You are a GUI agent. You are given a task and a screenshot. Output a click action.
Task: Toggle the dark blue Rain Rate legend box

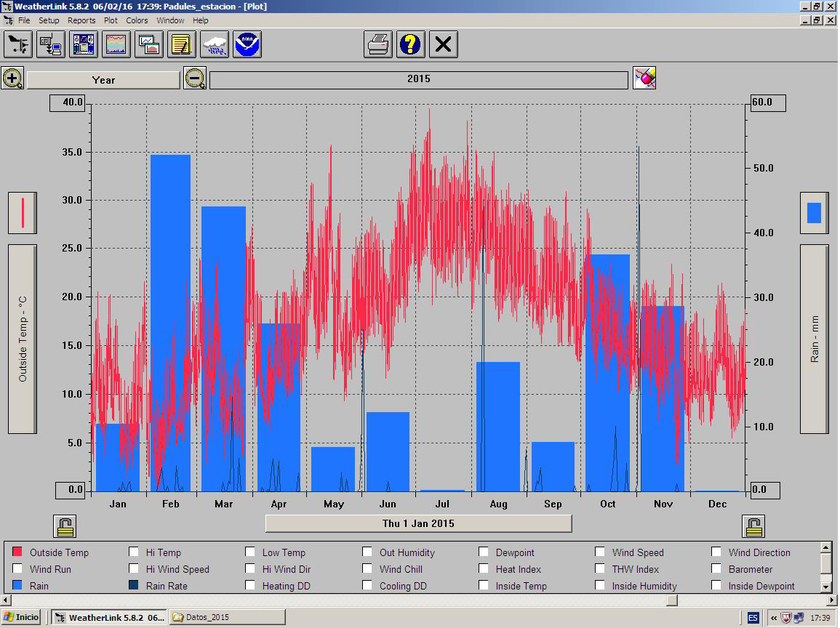pos(133,585)
